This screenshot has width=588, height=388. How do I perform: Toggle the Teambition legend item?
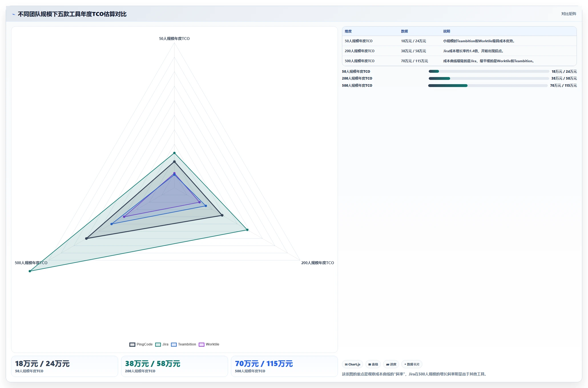(184, 344)
